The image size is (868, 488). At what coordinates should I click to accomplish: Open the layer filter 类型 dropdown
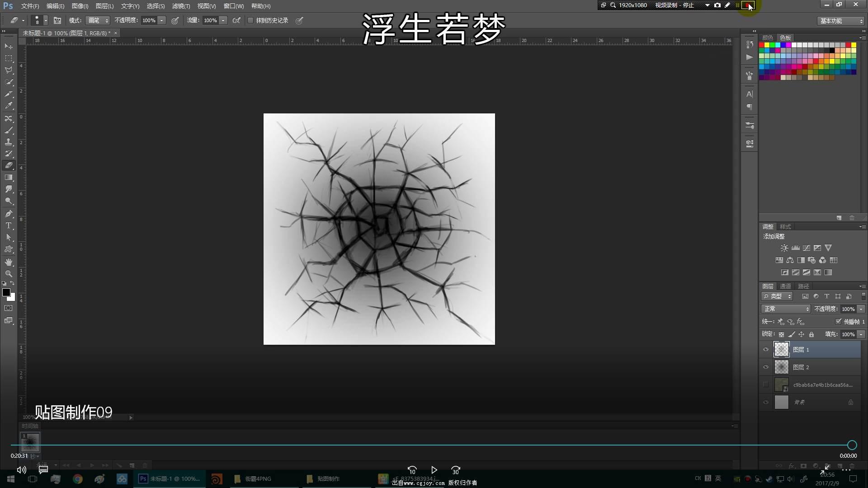[777, 296]
